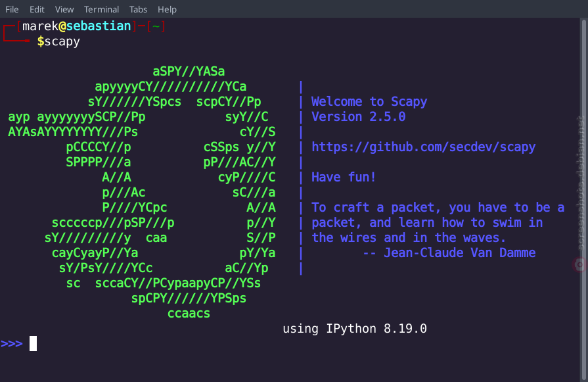Click the github.com/secdev/scapy URL

pyautogui.click(x=423, y=147)
